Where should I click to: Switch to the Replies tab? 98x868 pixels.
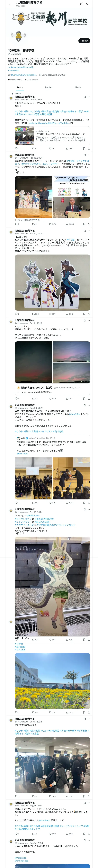(x=49, y=87)
